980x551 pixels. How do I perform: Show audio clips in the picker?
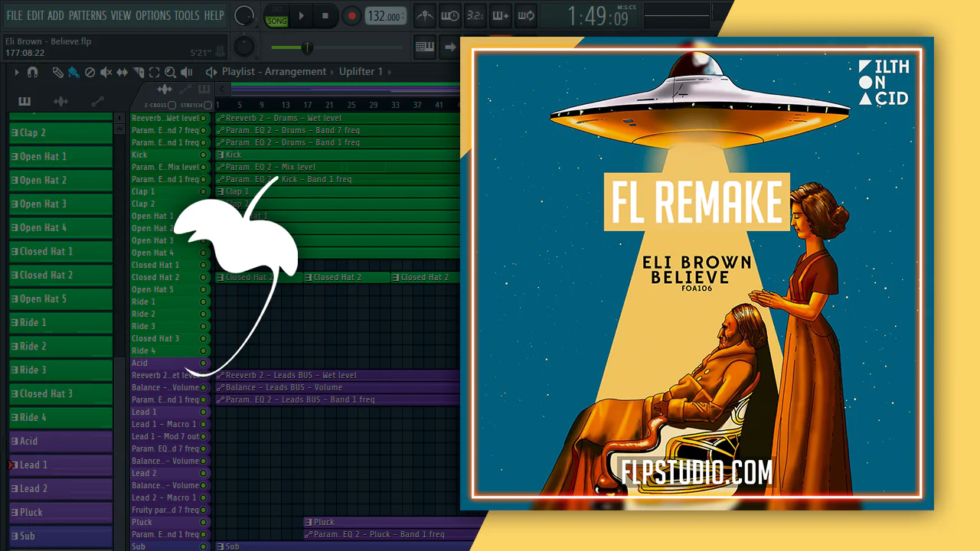[x=60, y=101]
